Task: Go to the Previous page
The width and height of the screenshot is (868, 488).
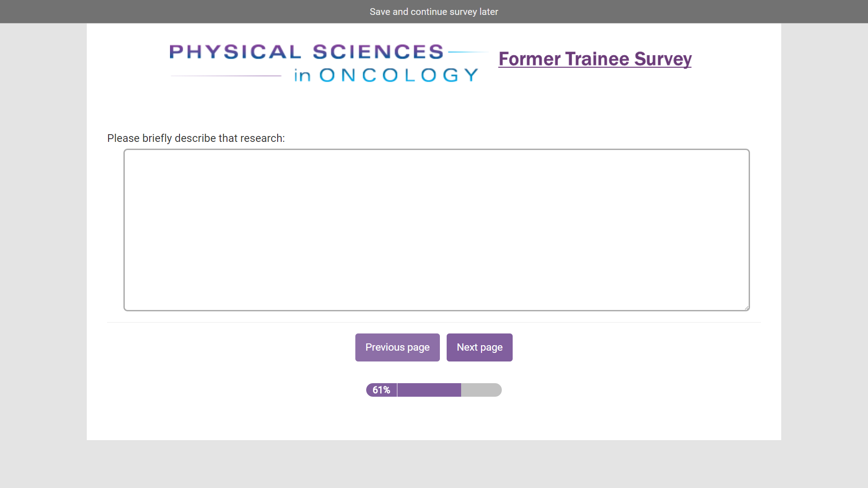Action: click(x=397, y=347)
